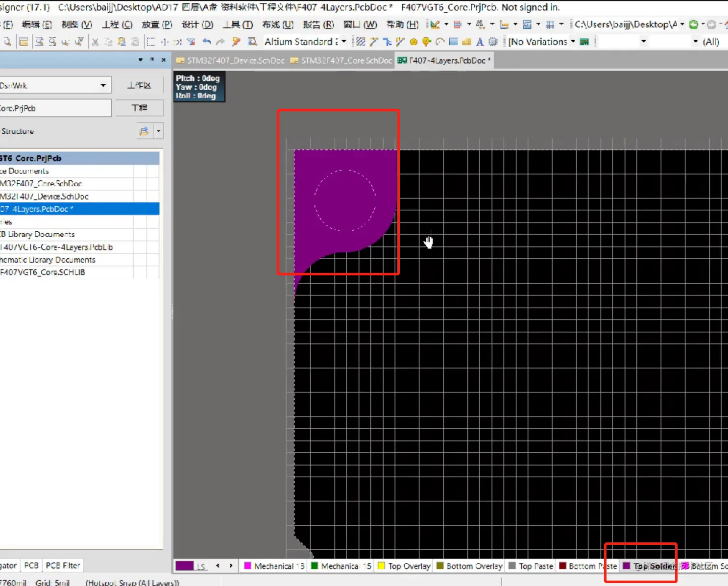Open the 编辑 (E) menu
The width and height of the screenshot is (728, 586).
click(37, 24)
